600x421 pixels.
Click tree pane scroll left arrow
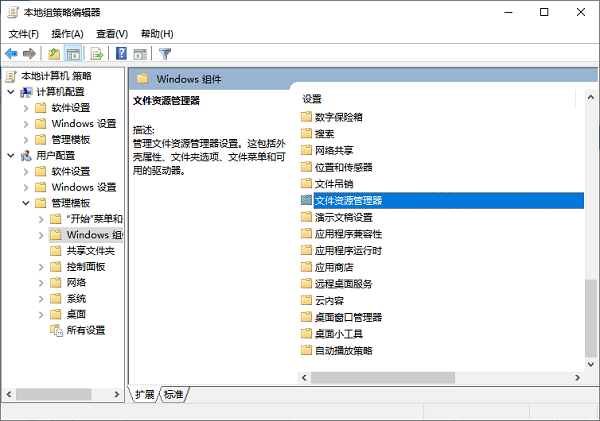click(x=9, y=394)
